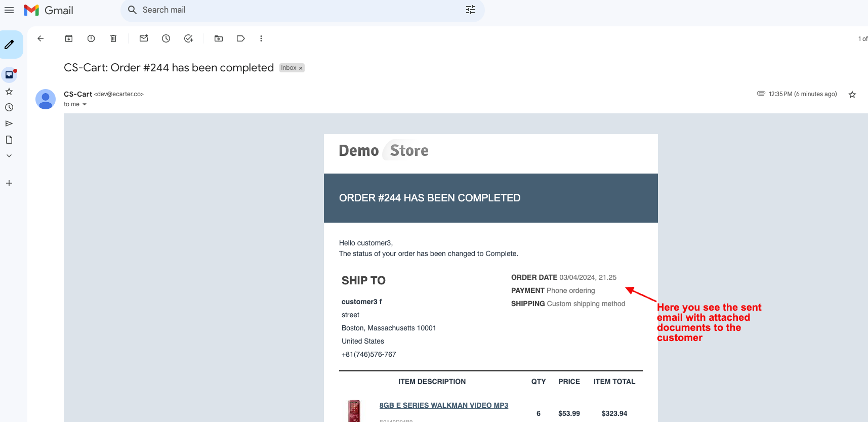The width and height of the screenshot is (868, 422).
Task: Snooze this email with clock icon
Action: point(166,38)
